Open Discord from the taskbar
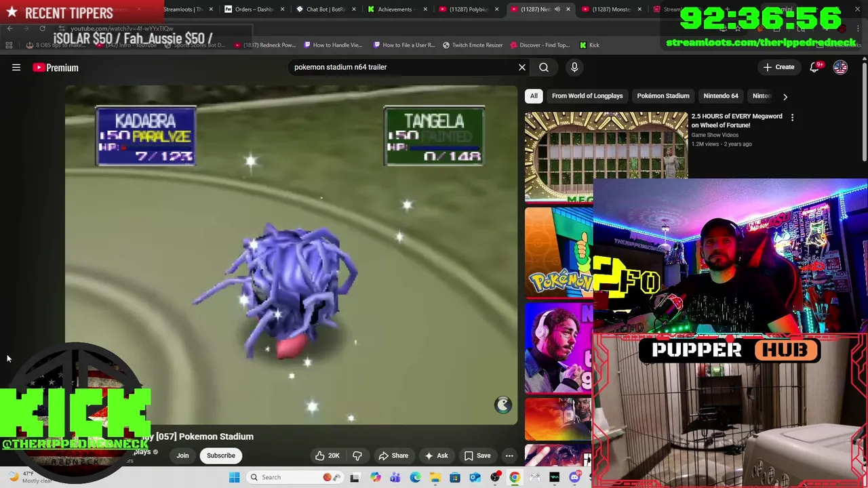The width and height of the screenshot is (868, 488). click(574, 477)
